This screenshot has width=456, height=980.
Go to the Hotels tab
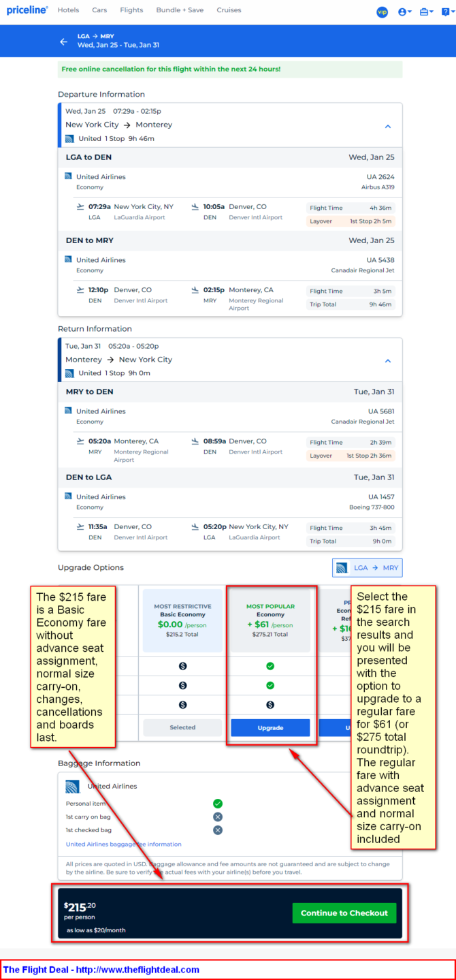point(68,10)
